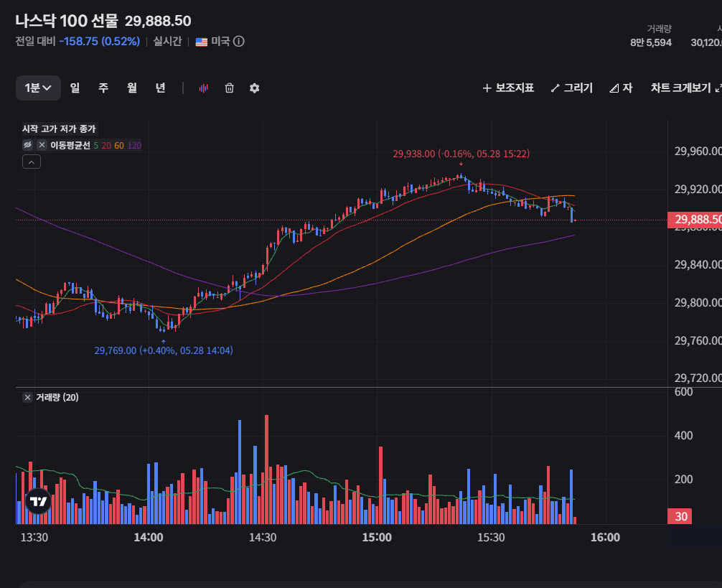
Task: Add indicator via 보조지표 button
Action: (x=508, y=88)
